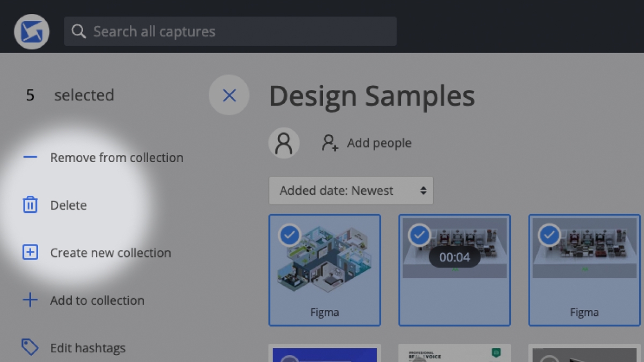Uncheck the first Figma house capture
644x362 pixels.
click(290, 235)
